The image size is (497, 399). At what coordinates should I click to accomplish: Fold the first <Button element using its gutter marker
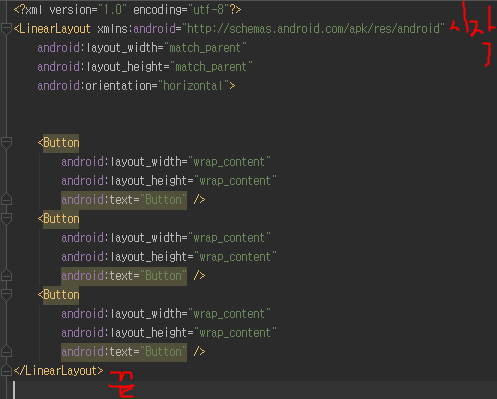[6, 142]
